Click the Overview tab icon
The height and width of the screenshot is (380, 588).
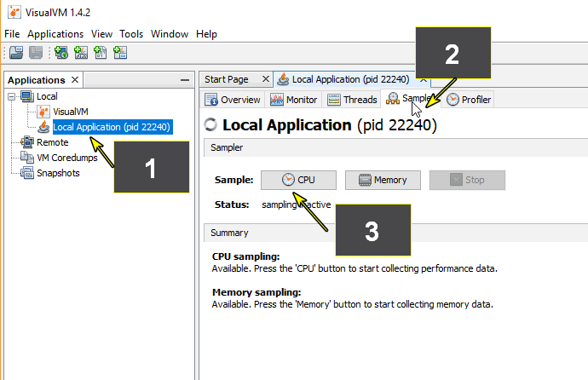[211, 100]
